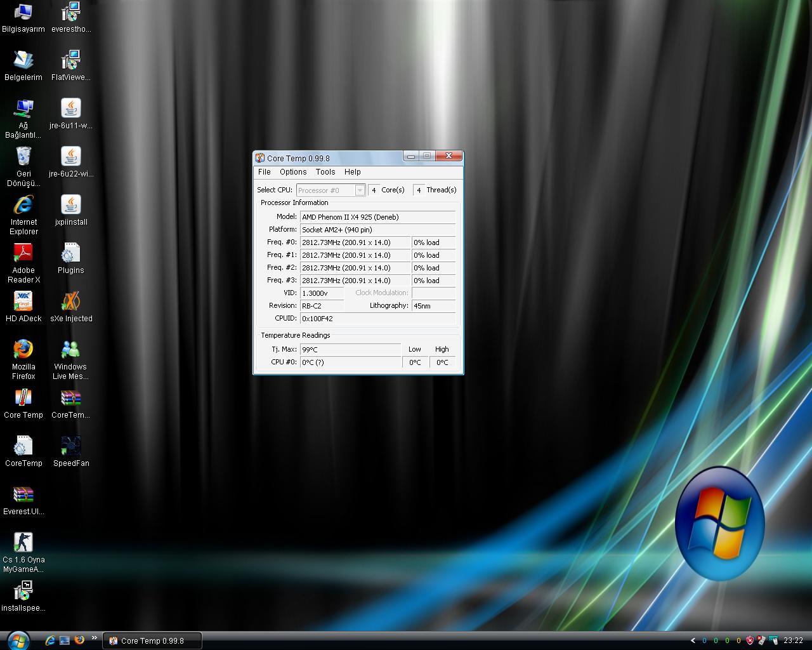Launch Internet Explorer from quick launch

(50, 640)
